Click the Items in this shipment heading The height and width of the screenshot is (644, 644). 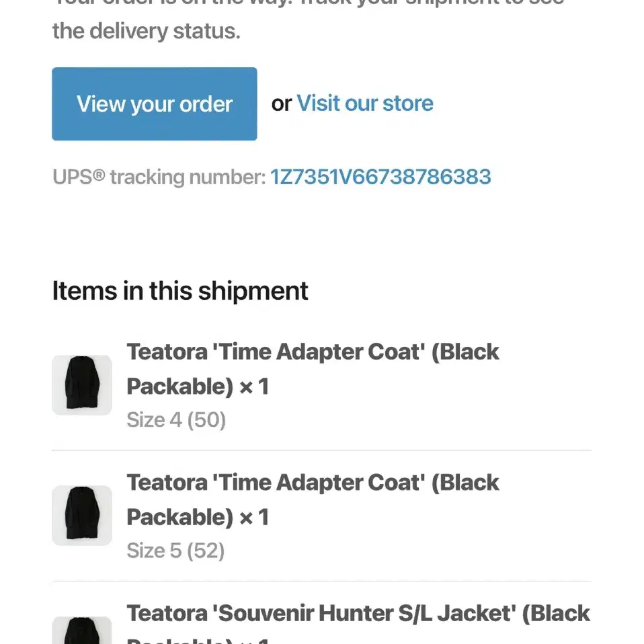[x=180, y=291]
